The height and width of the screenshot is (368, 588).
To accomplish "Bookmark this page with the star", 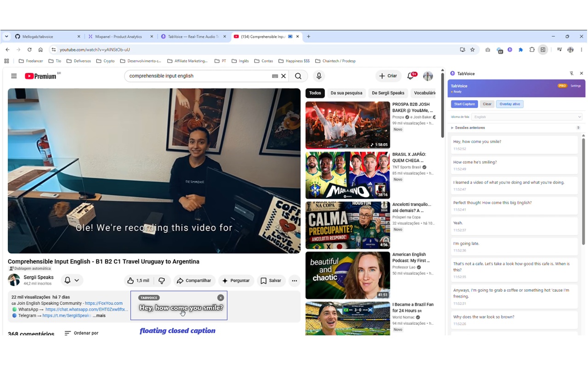I will [472, 50].
